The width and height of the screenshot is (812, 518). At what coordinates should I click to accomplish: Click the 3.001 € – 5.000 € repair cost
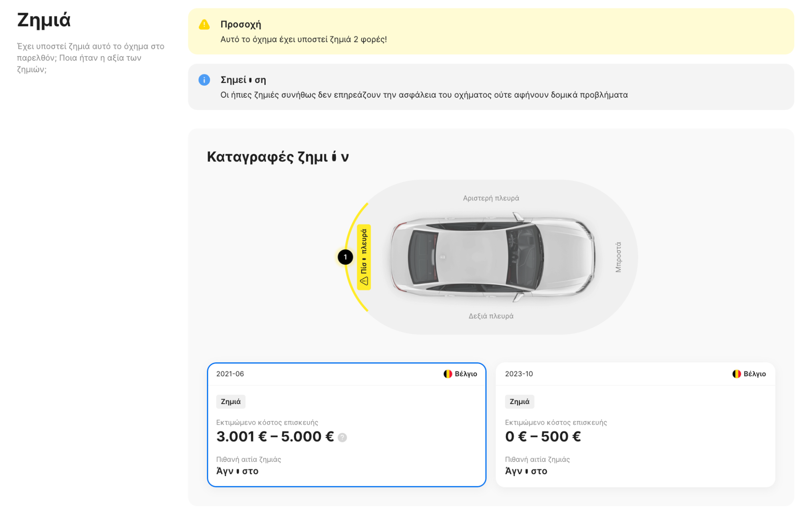coord(275,436)
